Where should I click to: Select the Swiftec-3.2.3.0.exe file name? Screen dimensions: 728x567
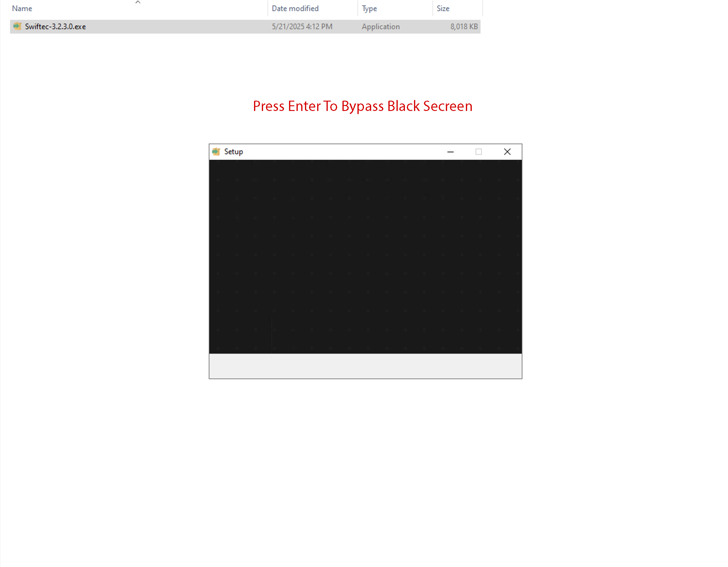[55, 27]
